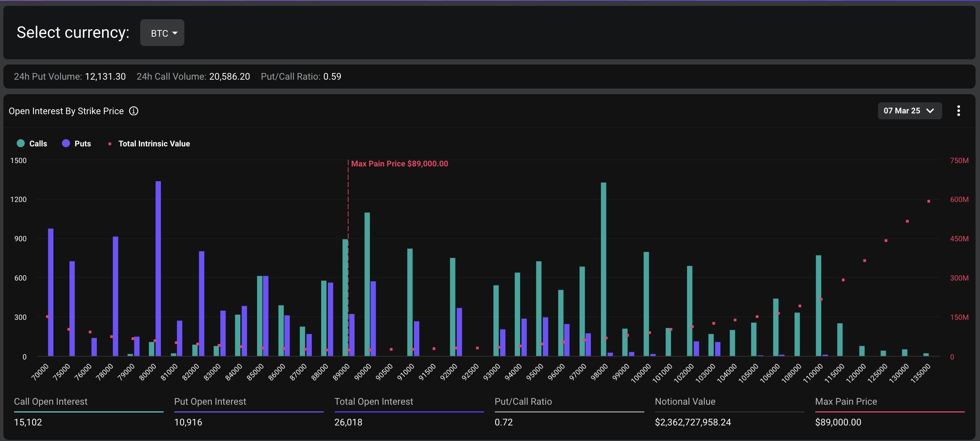Click the red Intrinsic Value legend marker

(109, 144)
